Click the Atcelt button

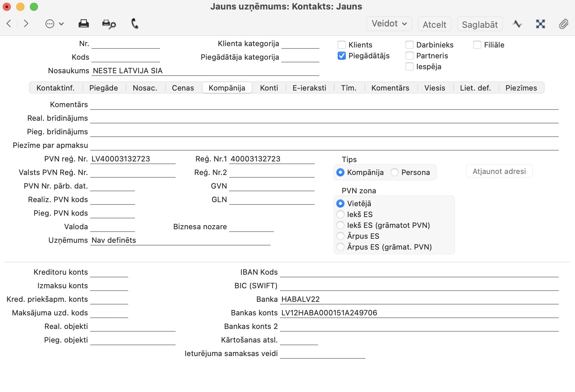[x=434, y=24]
